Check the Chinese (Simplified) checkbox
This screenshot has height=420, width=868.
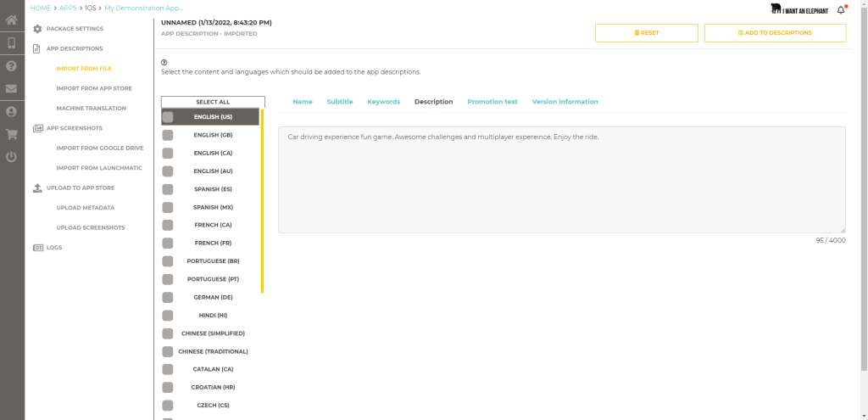click(168, 333)
